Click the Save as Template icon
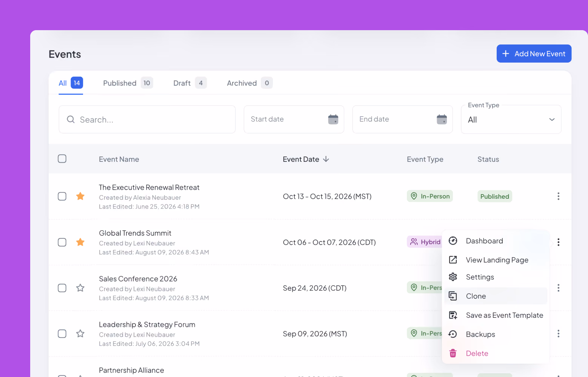The height and width of the screenshot is (377, 588). (x=453, y=315)
